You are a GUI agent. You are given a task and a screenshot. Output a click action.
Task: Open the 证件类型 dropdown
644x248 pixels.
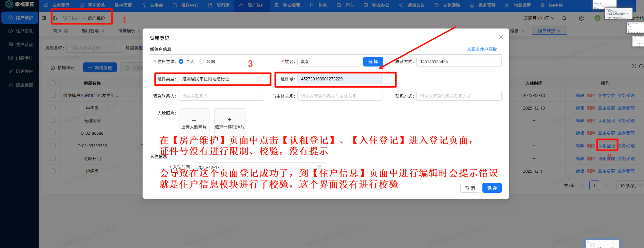[x=221, y=79]
